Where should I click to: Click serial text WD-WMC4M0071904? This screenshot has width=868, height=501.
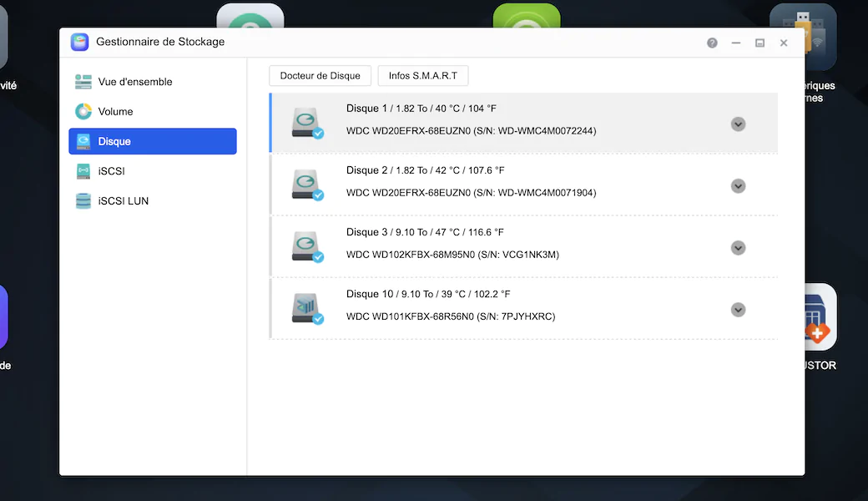(545, 193)
